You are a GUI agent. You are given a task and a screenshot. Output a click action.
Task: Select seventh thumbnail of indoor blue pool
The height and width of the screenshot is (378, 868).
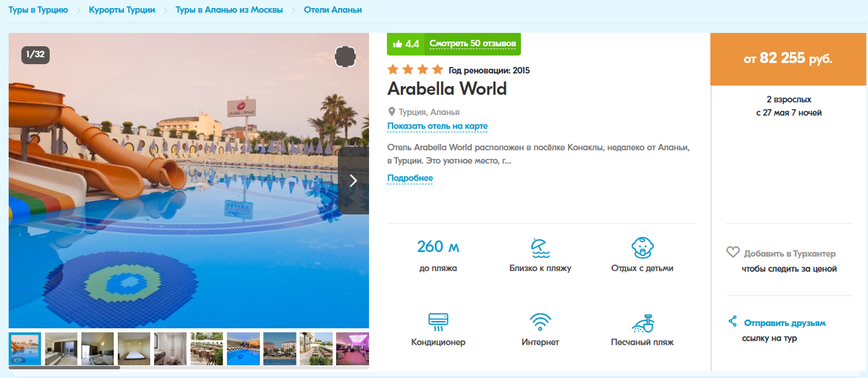click(243, 348)
